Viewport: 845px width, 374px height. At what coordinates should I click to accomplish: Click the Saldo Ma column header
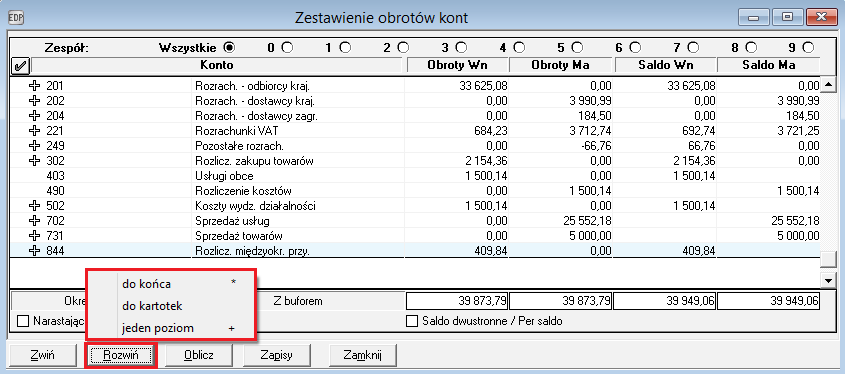pos(768,65)
